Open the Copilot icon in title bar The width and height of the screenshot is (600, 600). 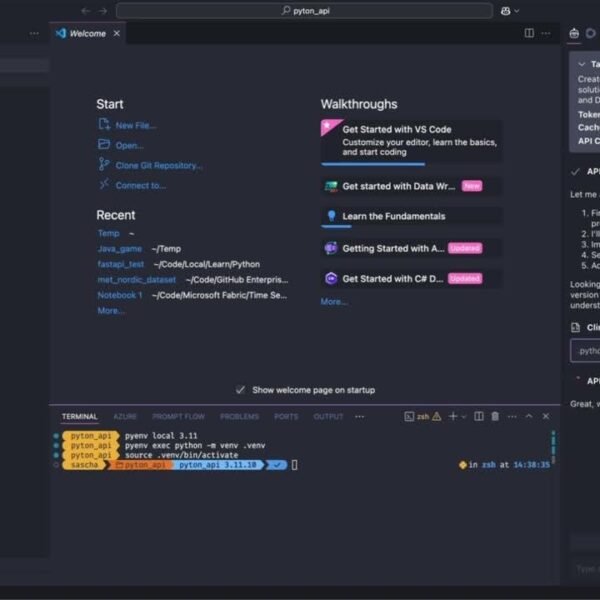(505, 11)
